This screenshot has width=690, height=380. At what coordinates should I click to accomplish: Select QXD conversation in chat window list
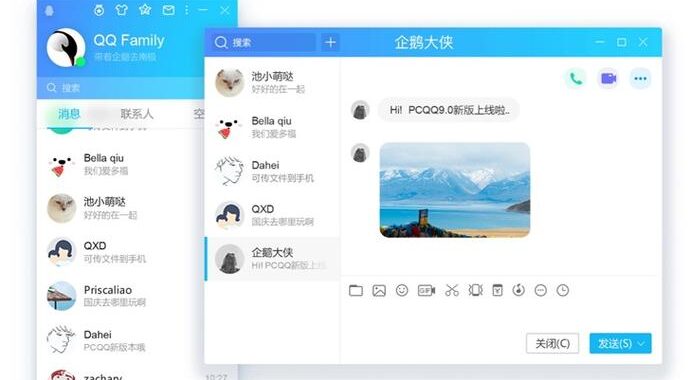272,215
